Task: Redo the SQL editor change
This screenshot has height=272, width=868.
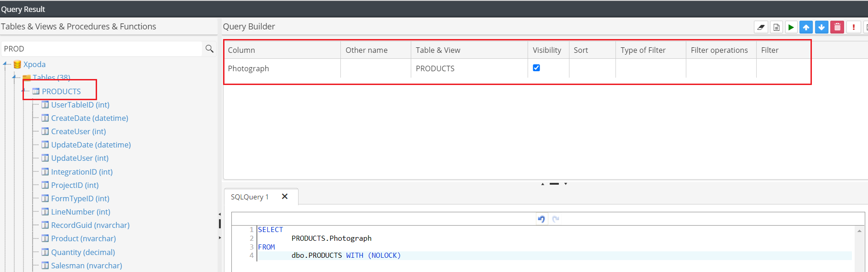Action: pos(556,219)
